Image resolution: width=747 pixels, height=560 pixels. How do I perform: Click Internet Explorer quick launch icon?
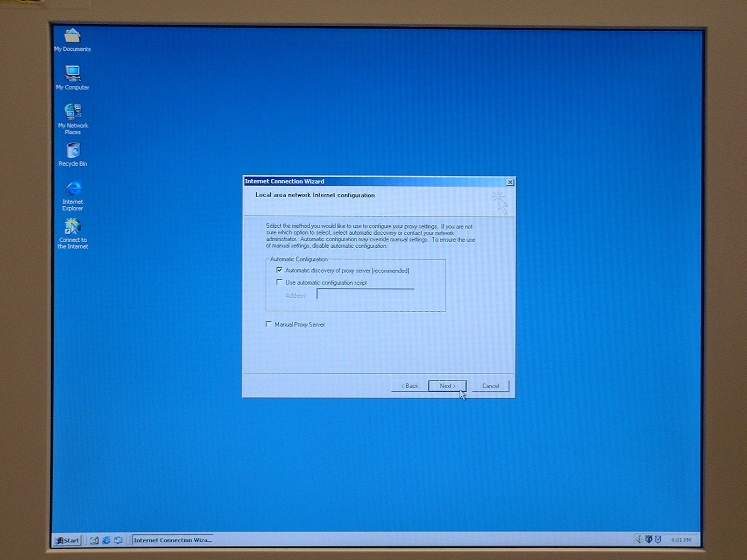106,540
